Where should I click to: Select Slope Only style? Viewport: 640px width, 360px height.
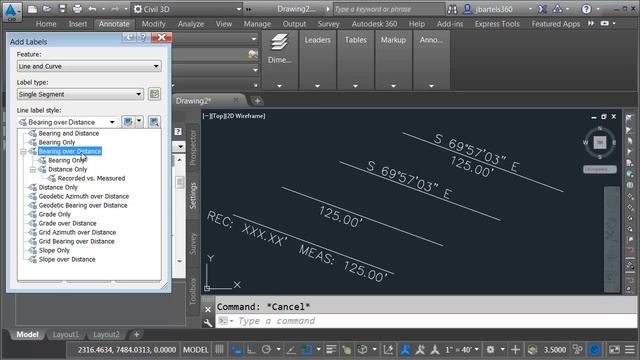coord(54,250)
